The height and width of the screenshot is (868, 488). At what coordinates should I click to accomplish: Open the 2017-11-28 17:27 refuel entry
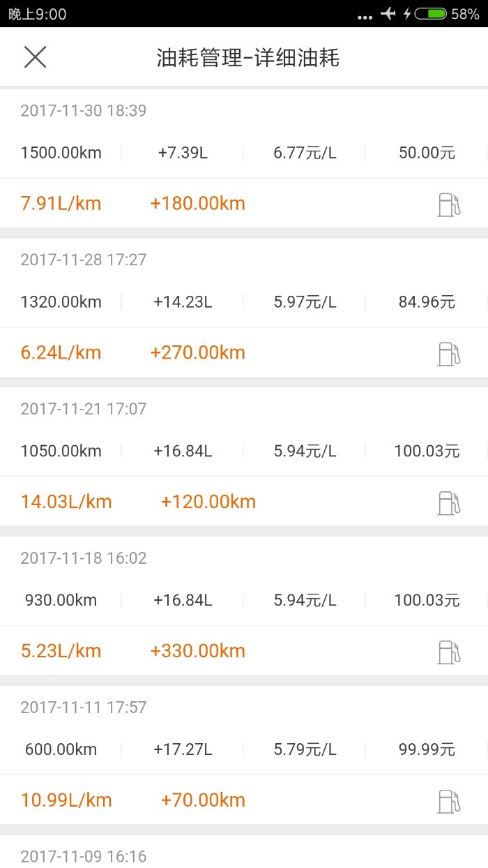84,260
